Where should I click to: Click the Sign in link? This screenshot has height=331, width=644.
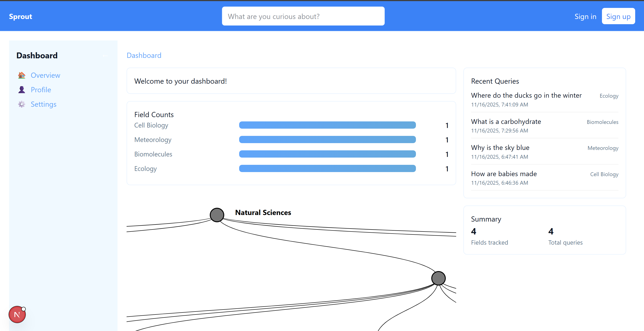[x=585, y=17]
